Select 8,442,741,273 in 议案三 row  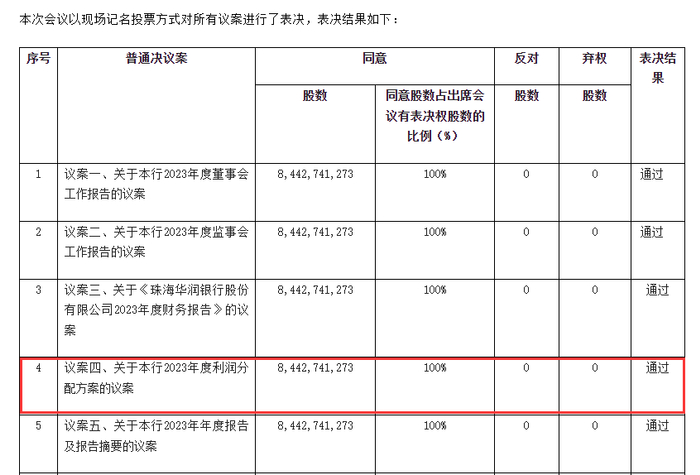(x=315, y=290)
